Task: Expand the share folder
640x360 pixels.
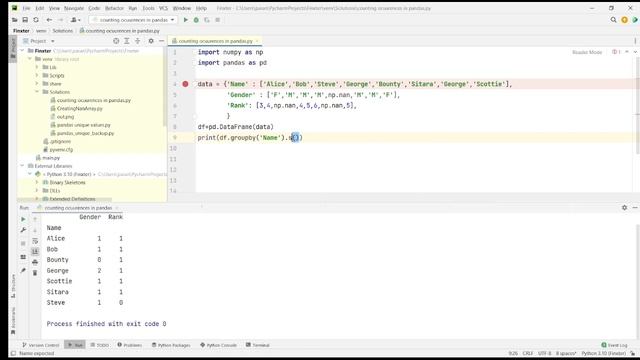Action: pyautogui.click(x=37, y=84)
